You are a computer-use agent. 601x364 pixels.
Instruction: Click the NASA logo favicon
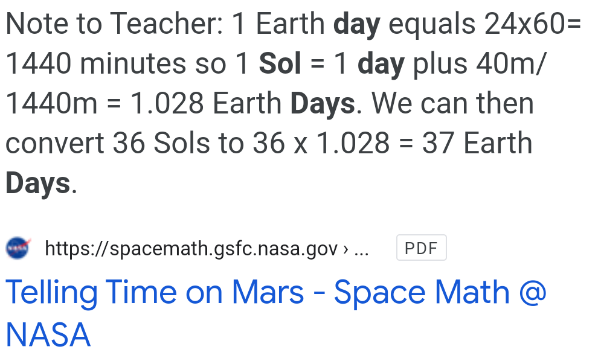[x=18, y=248]
